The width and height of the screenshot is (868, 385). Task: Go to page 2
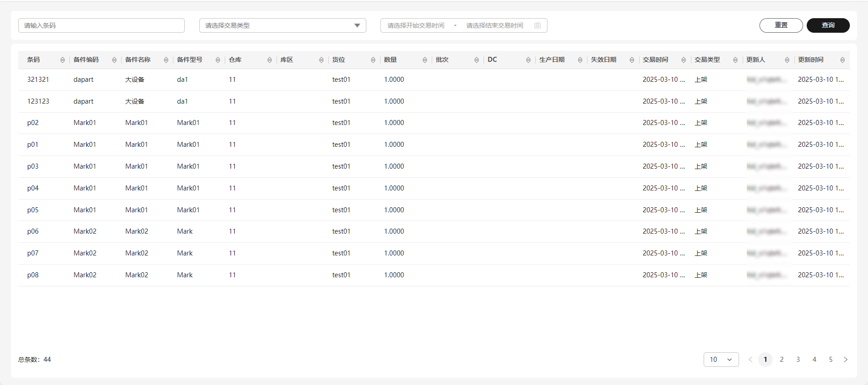(782, 360)
